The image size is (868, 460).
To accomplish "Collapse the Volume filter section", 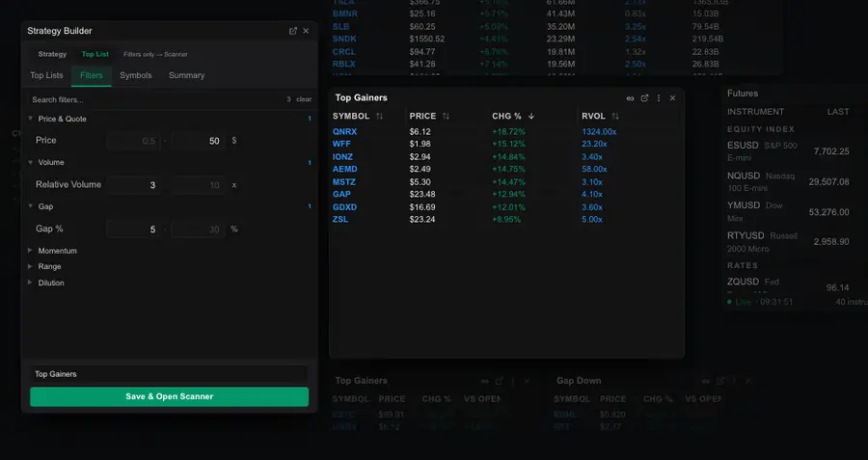I will 31,162.
